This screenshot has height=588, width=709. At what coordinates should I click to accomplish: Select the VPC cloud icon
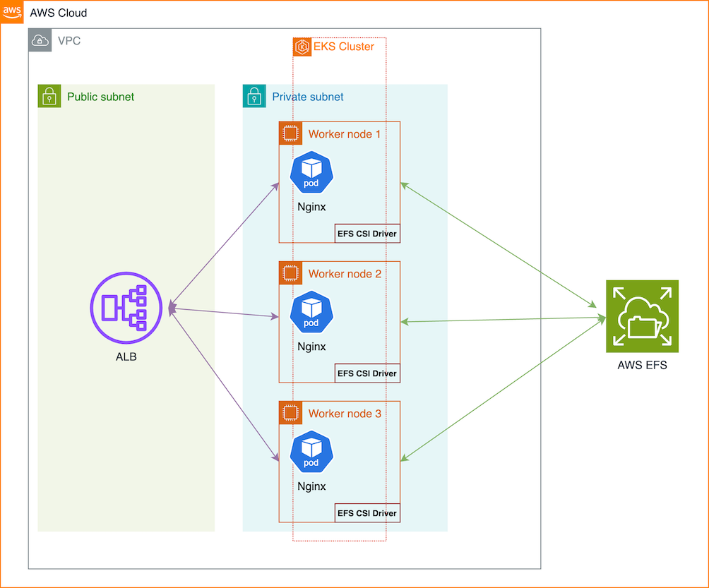[x=40, y=40]
